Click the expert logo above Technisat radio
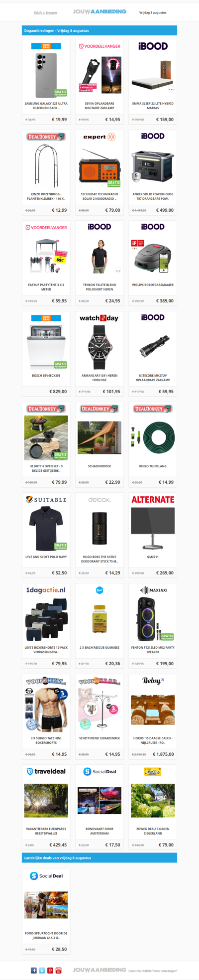199x980 pixels. click(x=99, y=137)
